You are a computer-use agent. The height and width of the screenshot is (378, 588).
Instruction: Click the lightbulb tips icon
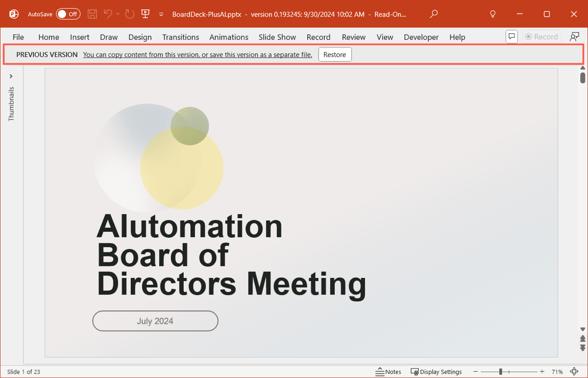(493, 14)
